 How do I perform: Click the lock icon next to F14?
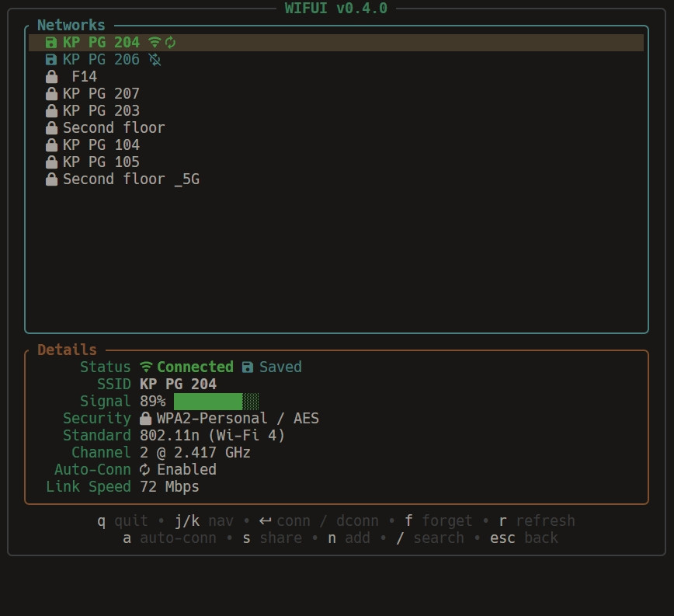tap(51, 77)
